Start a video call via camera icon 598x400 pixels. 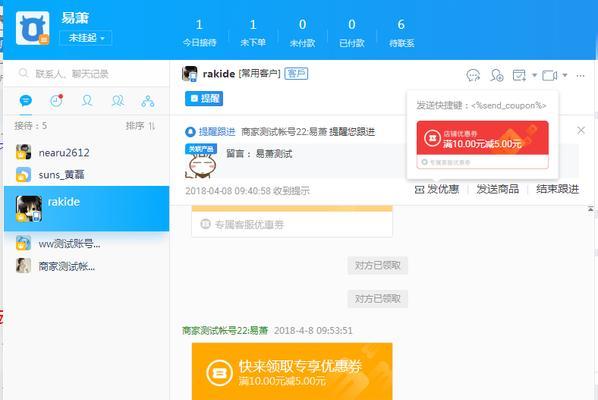(x=550, y=76)
